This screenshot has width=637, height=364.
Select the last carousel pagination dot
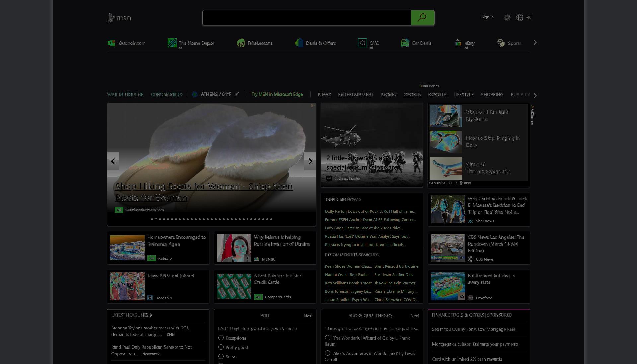[x=271, y=219]
